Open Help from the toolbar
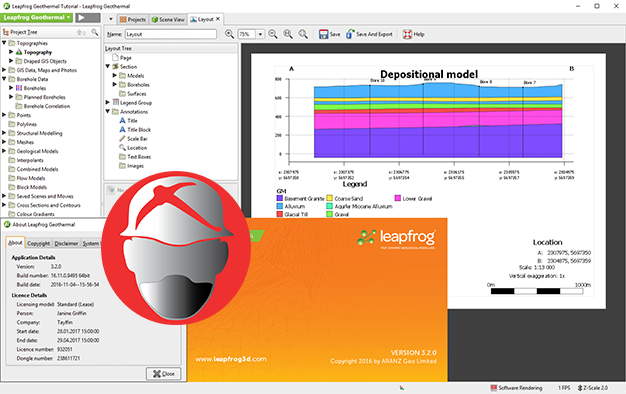The width and height of the screenshot is (626, 394). pos(413,34)
